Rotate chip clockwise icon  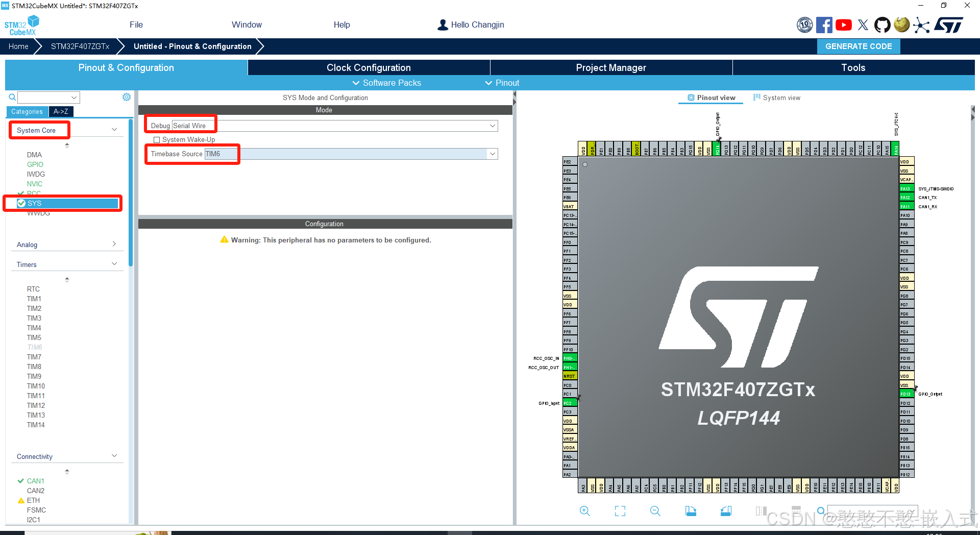(691, 511)
